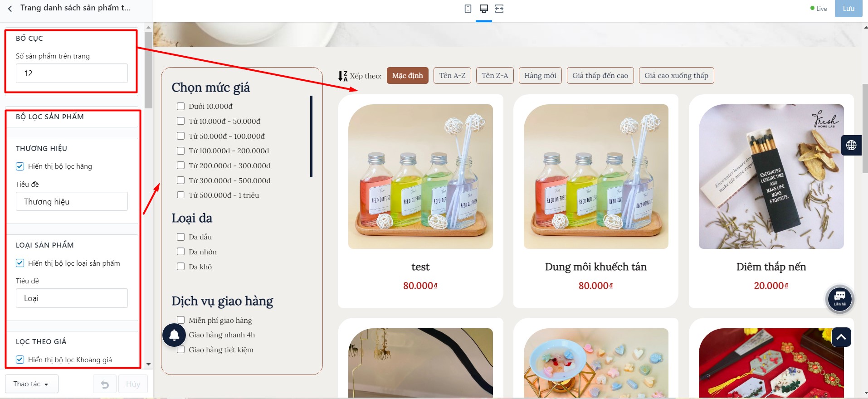868x399 pixels.
Task: Check the Từ 10.000đ - 50.000đ filter
Action: [x=180, y=121]
